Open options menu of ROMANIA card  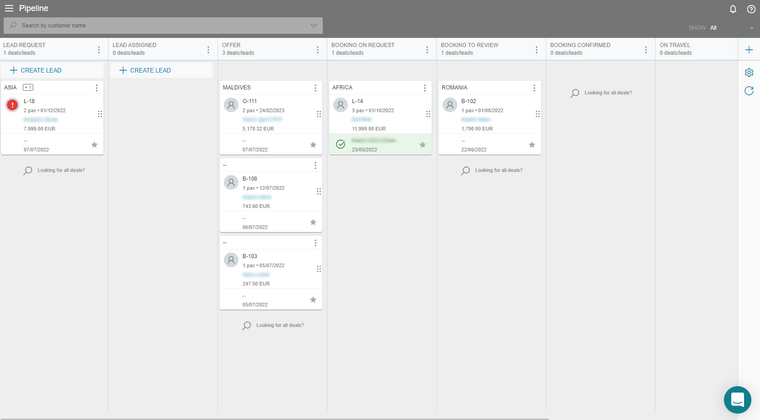534,88
